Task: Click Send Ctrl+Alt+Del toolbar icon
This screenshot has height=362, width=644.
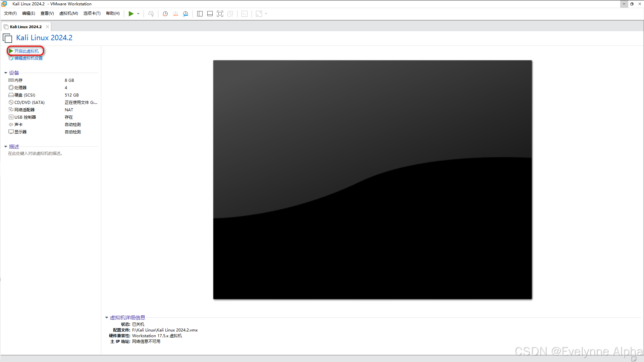Action: tap(151, 14)
